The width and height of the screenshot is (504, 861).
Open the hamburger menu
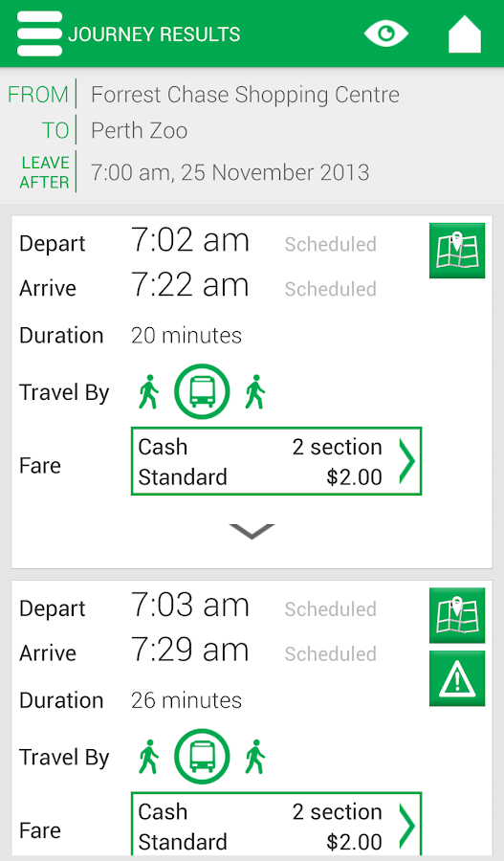click(x=39, y=33)
